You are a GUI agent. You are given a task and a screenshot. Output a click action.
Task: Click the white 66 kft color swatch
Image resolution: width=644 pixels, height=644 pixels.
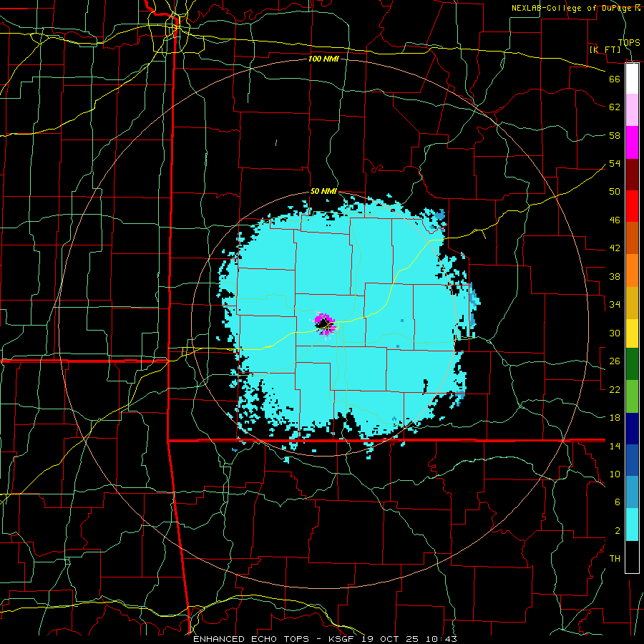click(x=632, y=79)
